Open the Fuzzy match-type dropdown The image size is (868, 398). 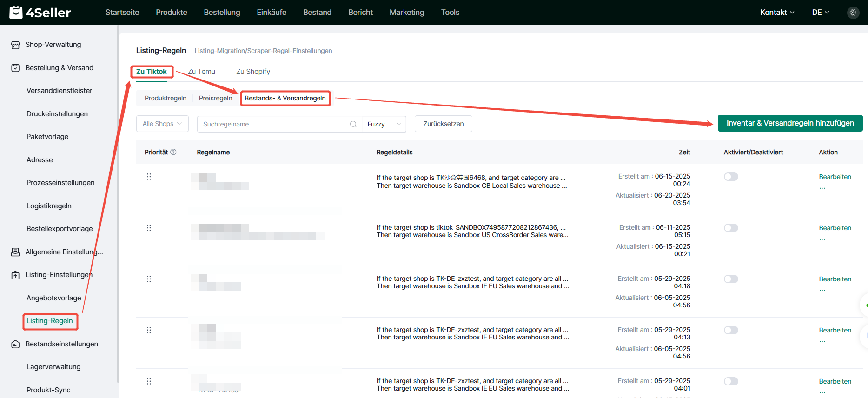384,124
